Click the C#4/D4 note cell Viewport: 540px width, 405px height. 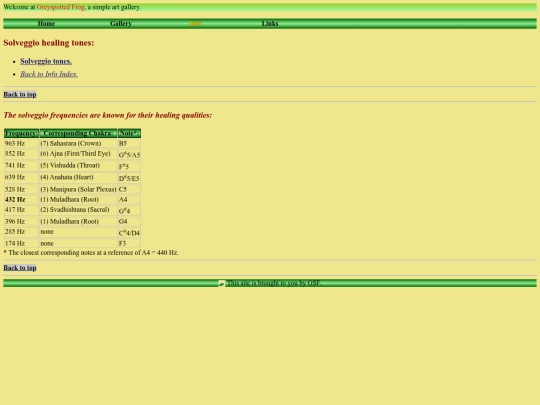[129, 232]
